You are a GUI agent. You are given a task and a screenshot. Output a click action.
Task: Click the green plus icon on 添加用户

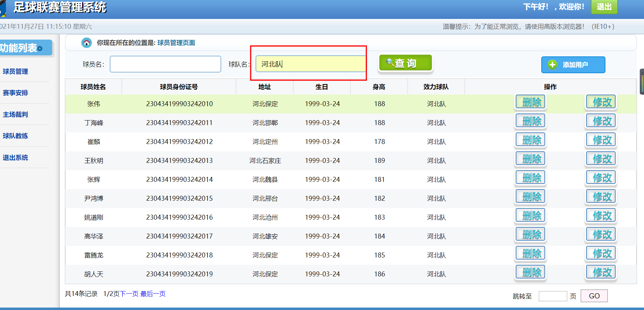(553, 64)
